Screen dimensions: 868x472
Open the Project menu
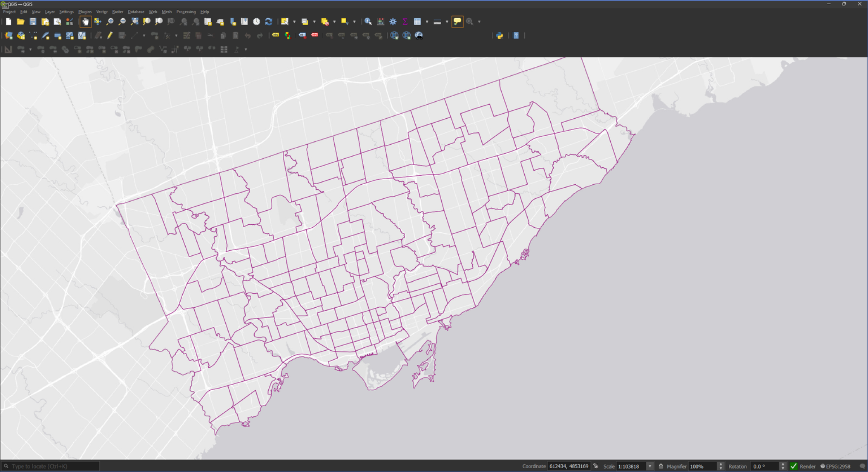(x=9, y=12)
